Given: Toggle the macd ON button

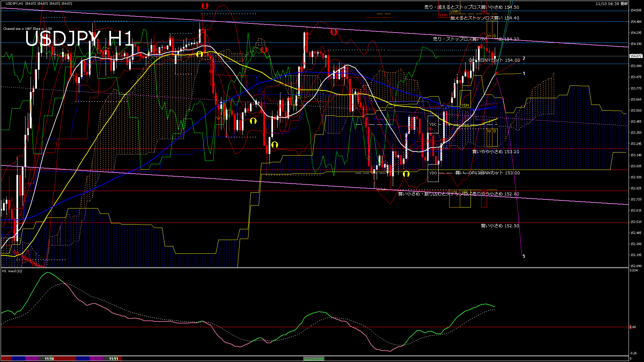Looking at the screenshot, I should (x=314, y=359).
